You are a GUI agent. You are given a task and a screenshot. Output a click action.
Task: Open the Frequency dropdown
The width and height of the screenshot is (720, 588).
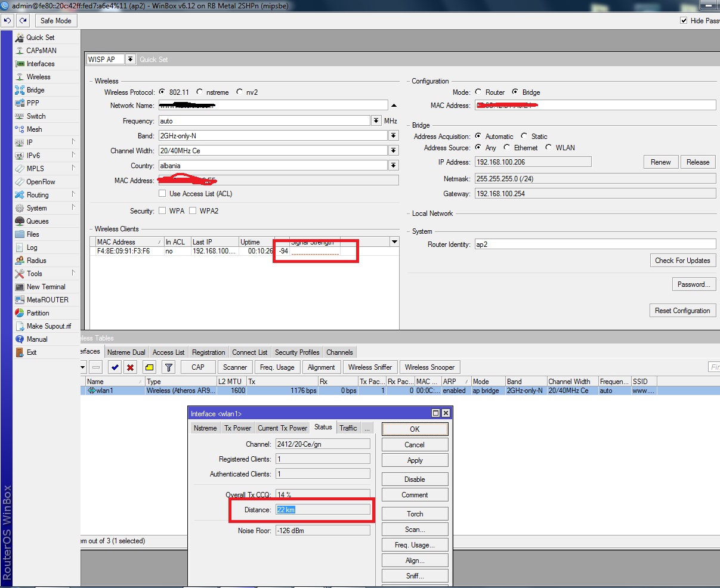pos(376,121)
